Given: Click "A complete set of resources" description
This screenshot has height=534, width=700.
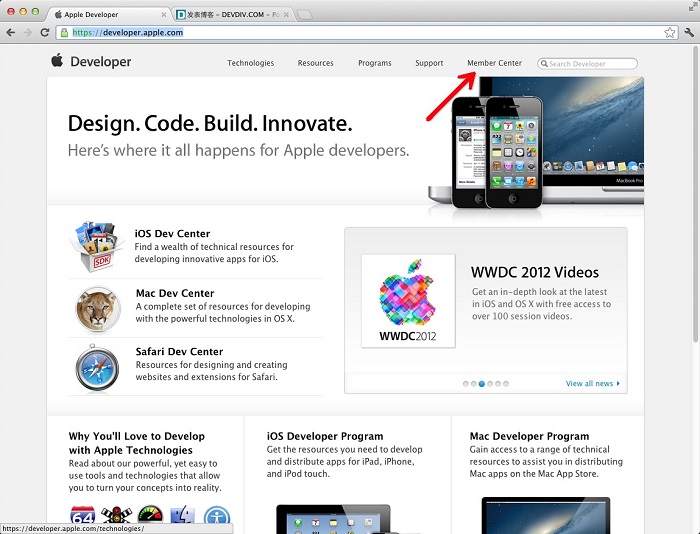Looking at the screenshot, I should pos(223,313).
